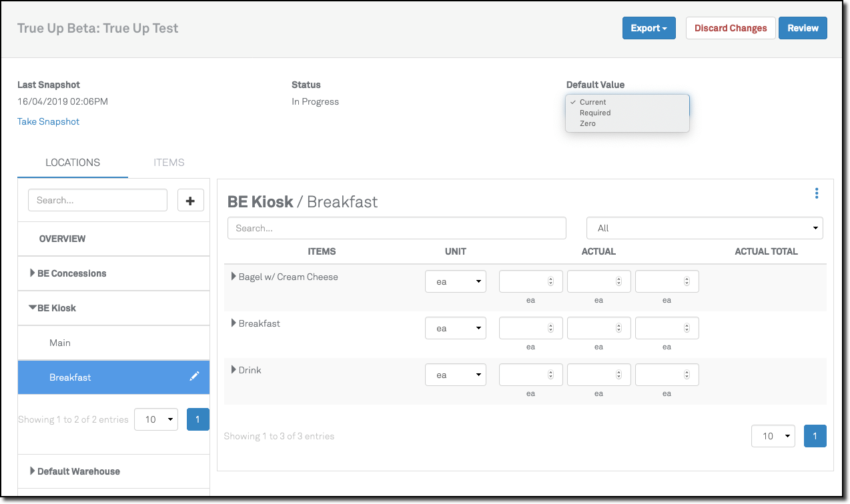Switch to the ITEMS tab
This screenshot has height=504, width=850.
coord(169,162)
